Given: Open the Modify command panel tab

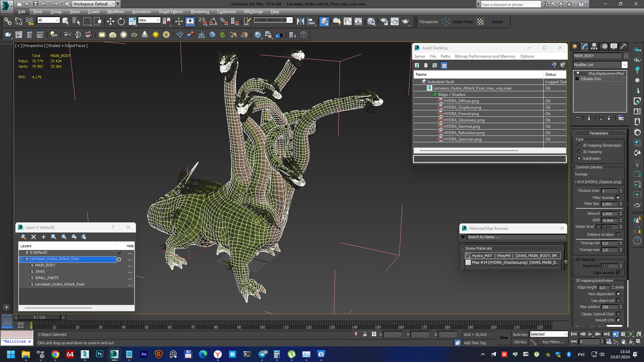Looking at the screenshot, I should pyautogui.click(x=585, y=46).
